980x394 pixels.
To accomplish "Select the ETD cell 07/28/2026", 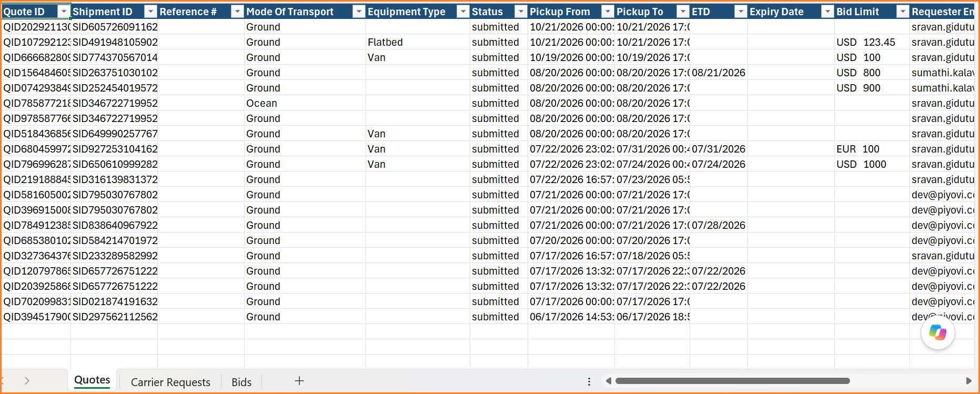I will click(x=719, y=225).
